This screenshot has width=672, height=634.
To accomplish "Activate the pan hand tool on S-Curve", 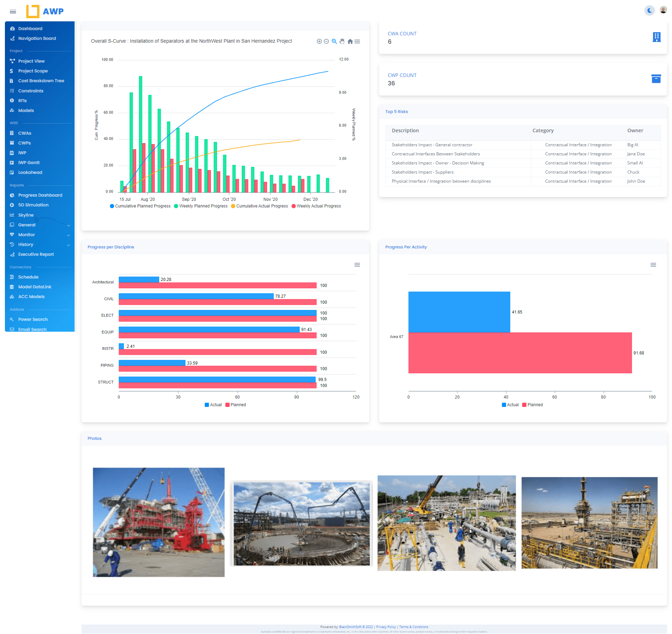I will coord(342,41).
